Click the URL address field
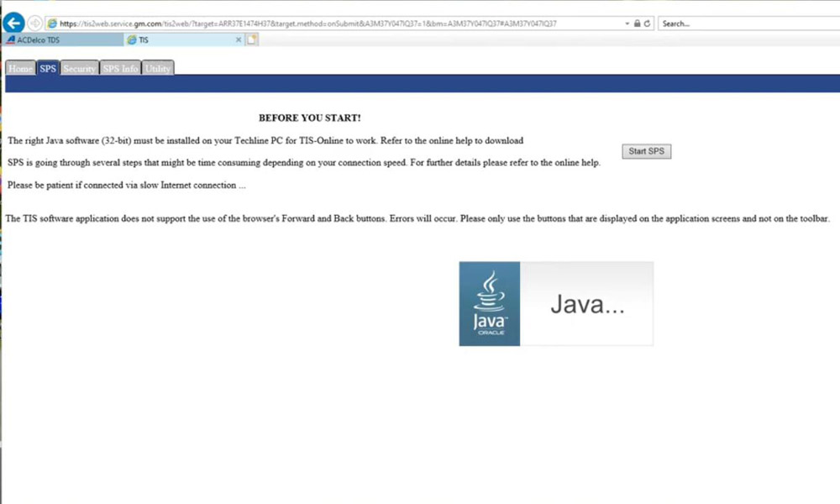Image resolution: width=840 pixels, height=504 pixels. [x=336, y=24]
